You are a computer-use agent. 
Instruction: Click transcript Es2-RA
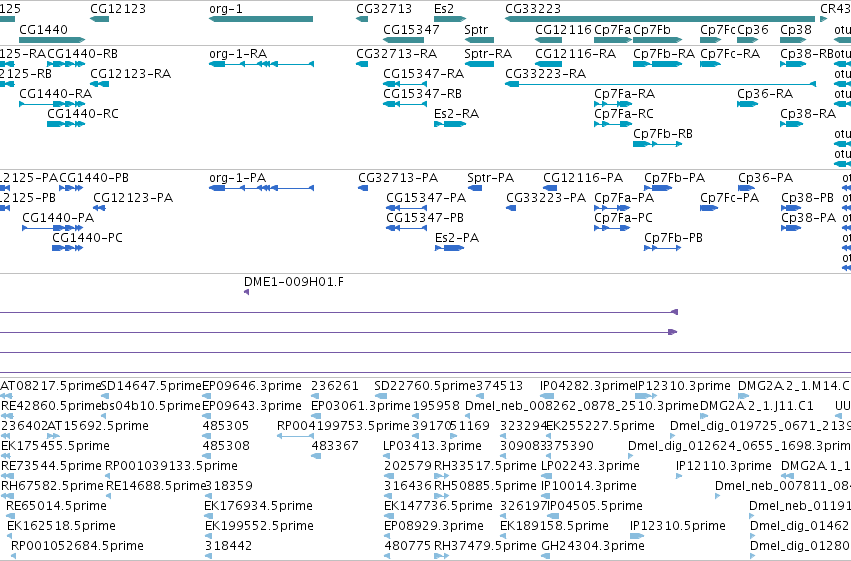tap(450, 124)
